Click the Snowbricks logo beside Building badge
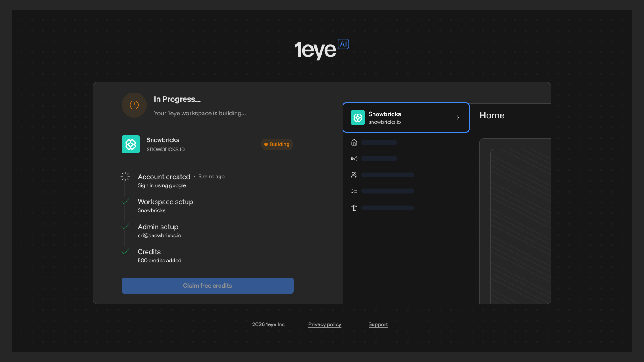Image resolution: width=644 pixels, height=362 pixels. pos(131,144)
